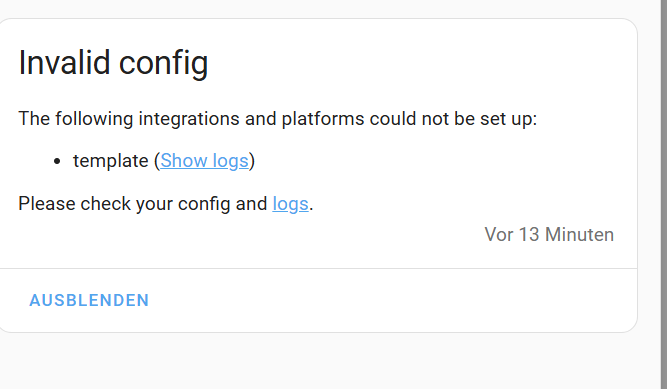
Task: Click the "Vor 13 Minuten" timestamp
Action: pyautogui.click(x=549, y=235)
